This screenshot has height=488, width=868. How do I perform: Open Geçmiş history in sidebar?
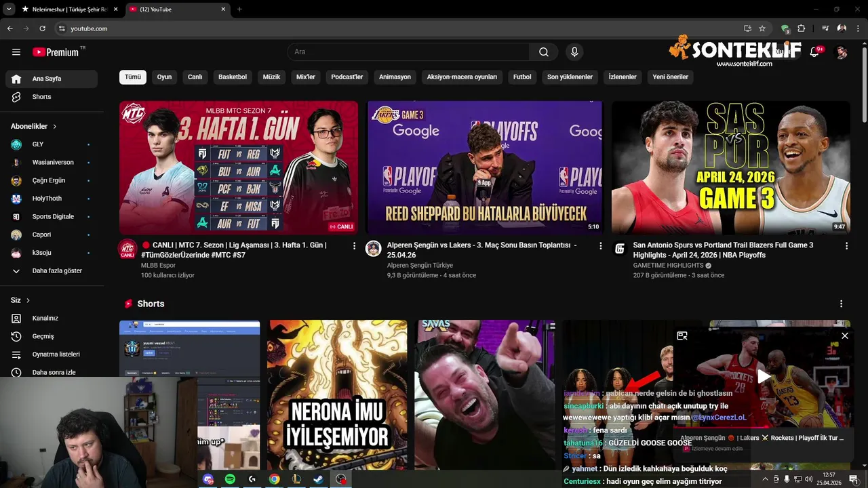52,336
